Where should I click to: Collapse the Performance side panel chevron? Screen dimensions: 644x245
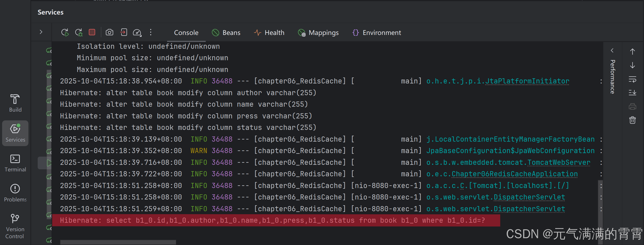(612, 50)
